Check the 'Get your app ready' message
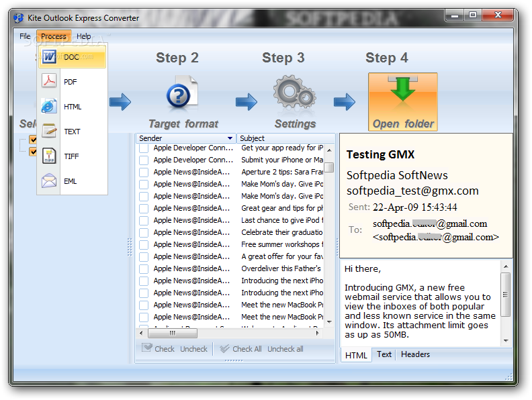The image size is (532, 400). 144,148
